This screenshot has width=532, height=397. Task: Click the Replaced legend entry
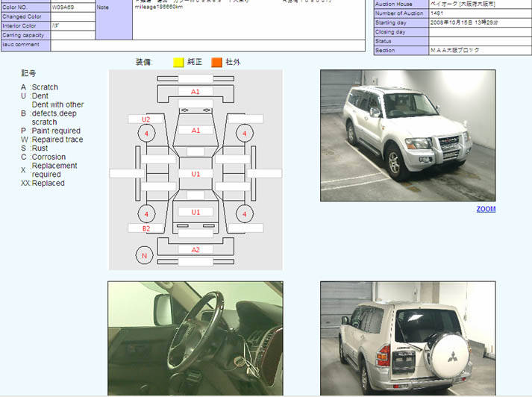coord(43,184)
